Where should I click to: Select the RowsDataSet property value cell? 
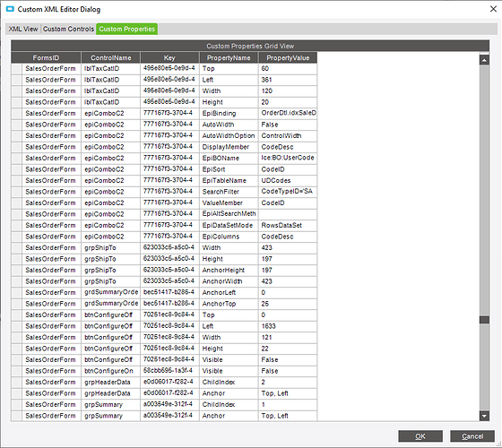288,225
